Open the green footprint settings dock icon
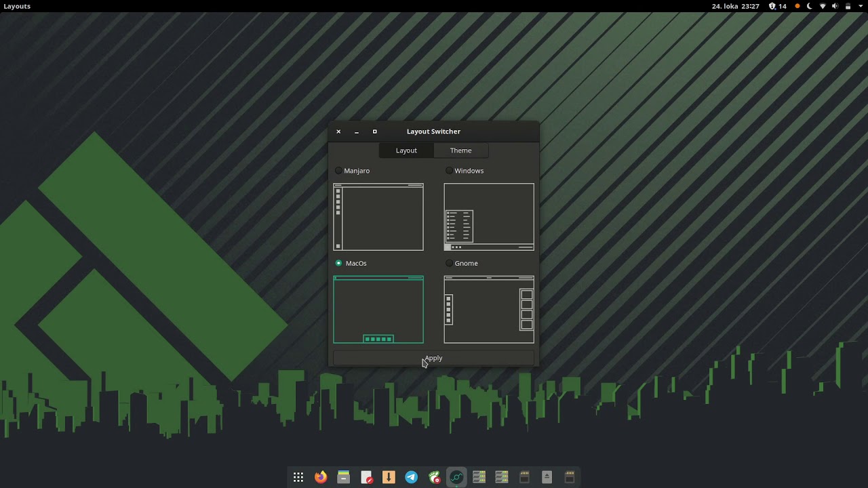This screenshot has width=868, height=488. click(434, 477)
